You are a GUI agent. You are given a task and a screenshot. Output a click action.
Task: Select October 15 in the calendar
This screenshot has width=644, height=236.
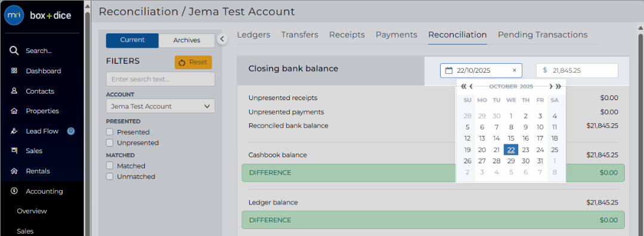511,139
